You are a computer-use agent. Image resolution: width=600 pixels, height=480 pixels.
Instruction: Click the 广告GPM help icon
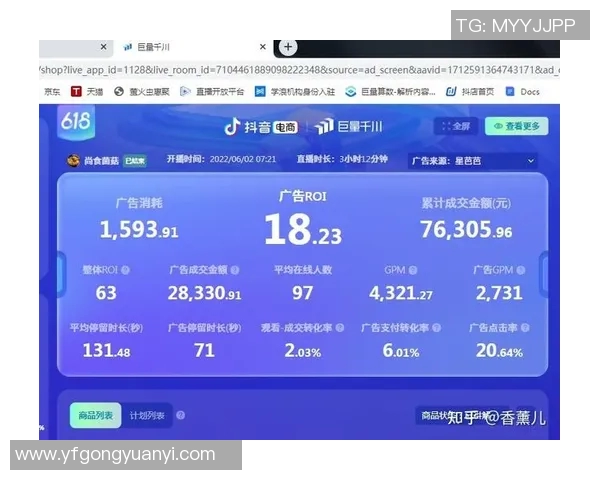pyautogui.click(x=520, y=270)
